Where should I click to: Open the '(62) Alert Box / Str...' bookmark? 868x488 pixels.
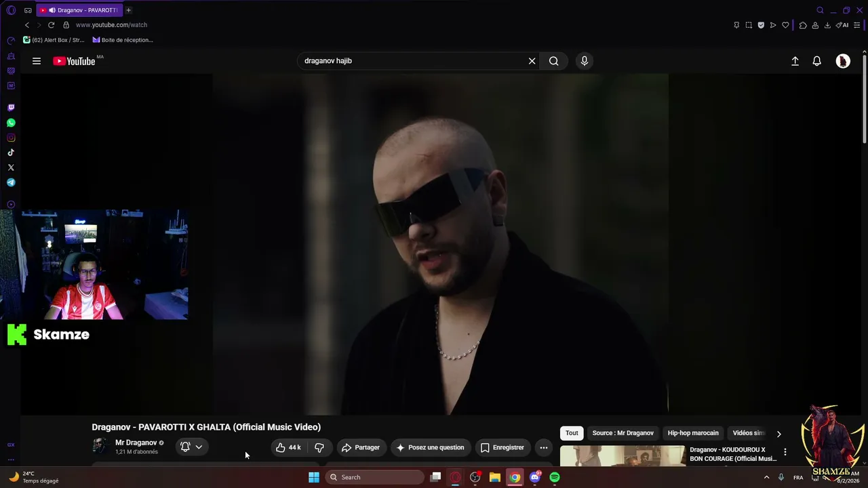point(54,40)
